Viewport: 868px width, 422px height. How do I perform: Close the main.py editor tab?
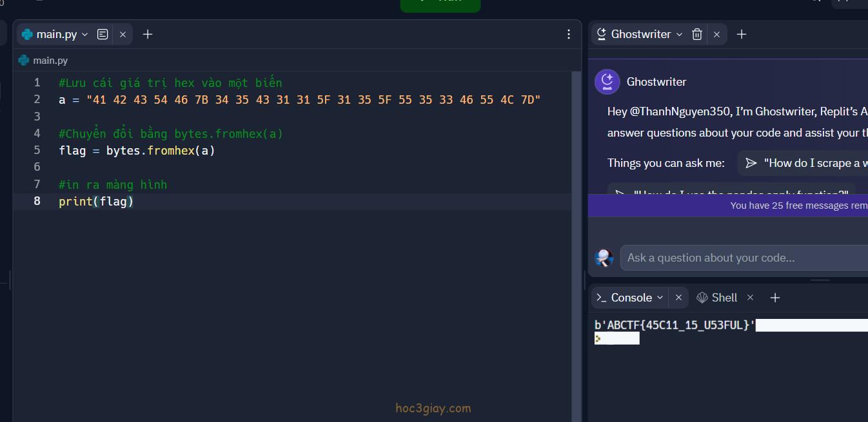(123, 34)
